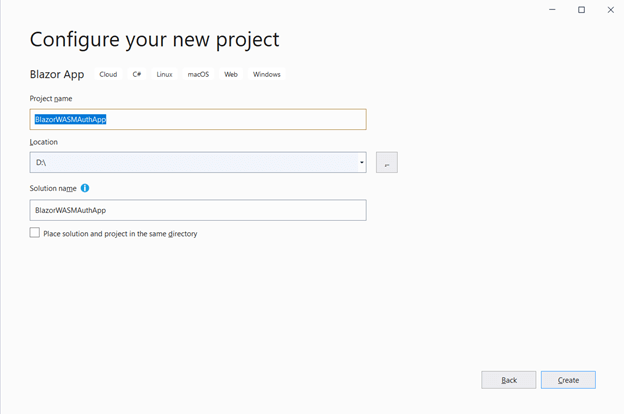Click the Project name label
This screenshot has width=624, height=414.
pyautogui.click(x=51, y=98)
